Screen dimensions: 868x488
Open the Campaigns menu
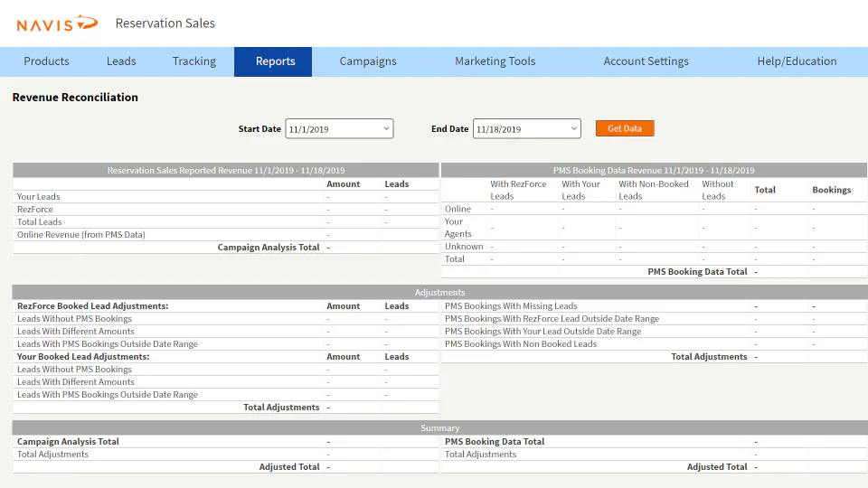[368, 61]
